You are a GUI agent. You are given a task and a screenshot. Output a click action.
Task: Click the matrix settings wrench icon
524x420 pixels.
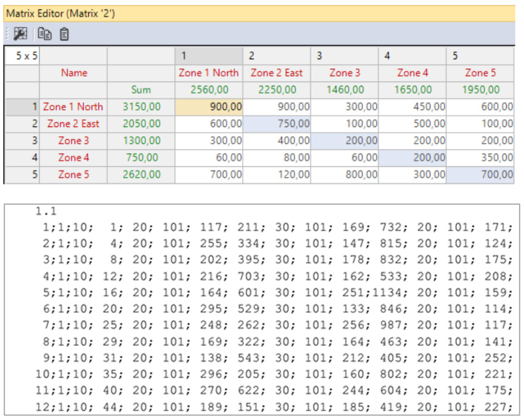20,33
